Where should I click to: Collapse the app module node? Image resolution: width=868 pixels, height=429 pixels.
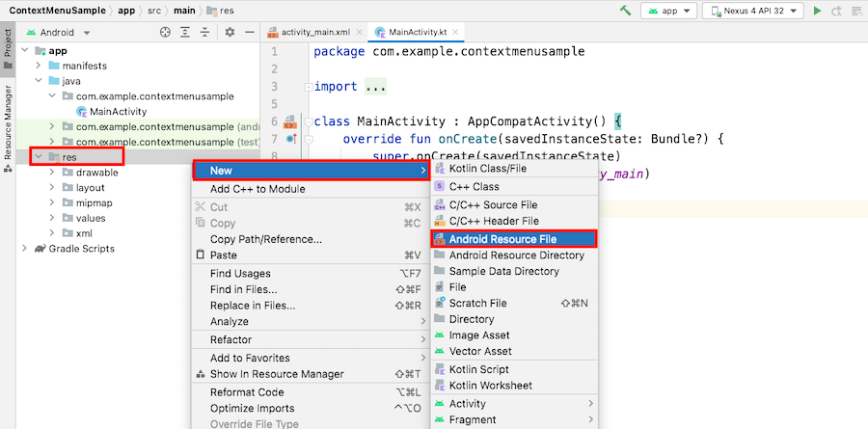[x=25, y=50]
